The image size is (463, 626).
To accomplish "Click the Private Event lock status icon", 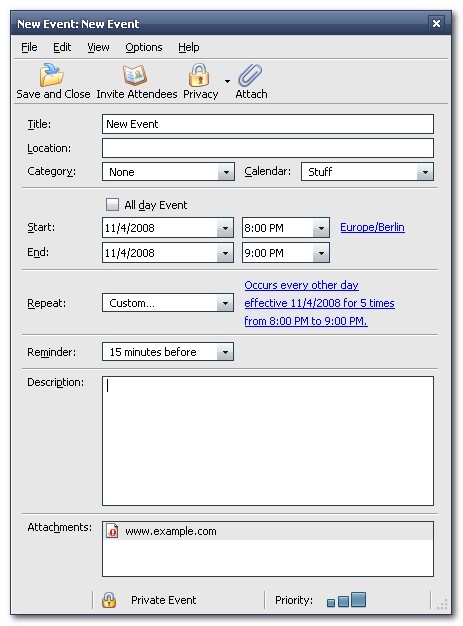I will pyautogui.click(x=109, y=600).
